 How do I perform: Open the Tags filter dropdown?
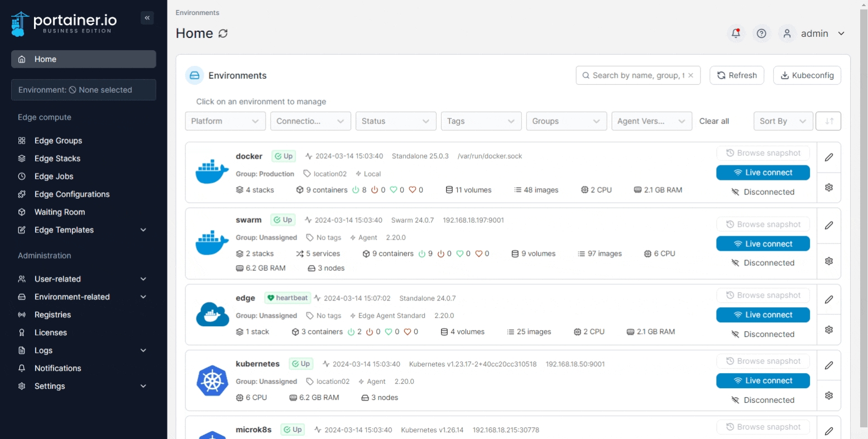[x=481, y=121]
